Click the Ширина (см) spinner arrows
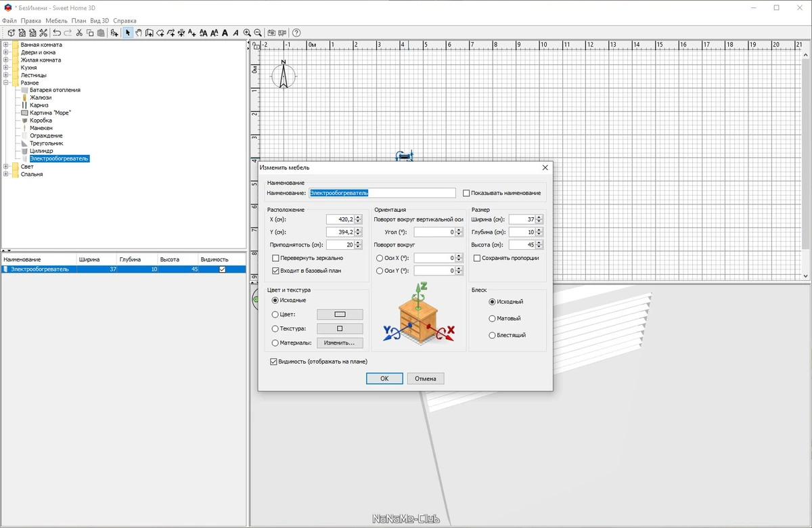 [539, 219]
